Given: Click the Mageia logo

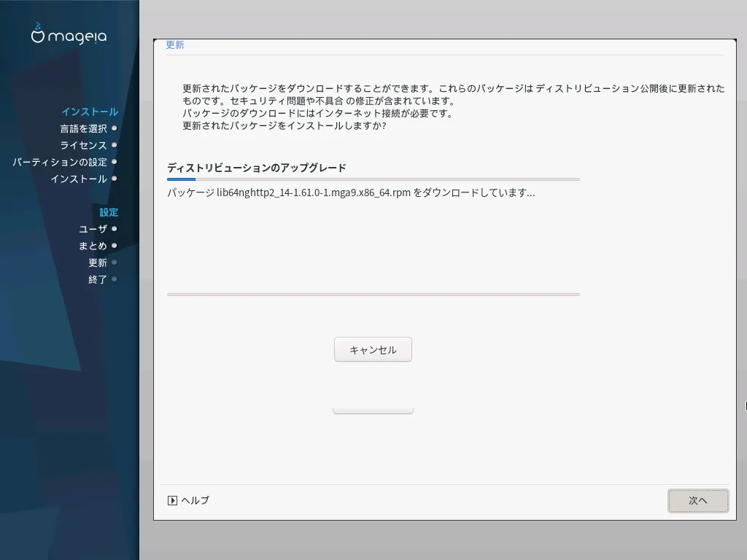Looking at the screenshot, I should [69, 34].
